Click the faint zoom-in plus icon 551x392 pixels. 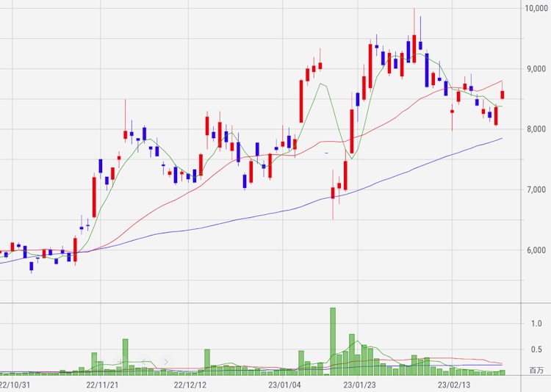tap(120, 361)
